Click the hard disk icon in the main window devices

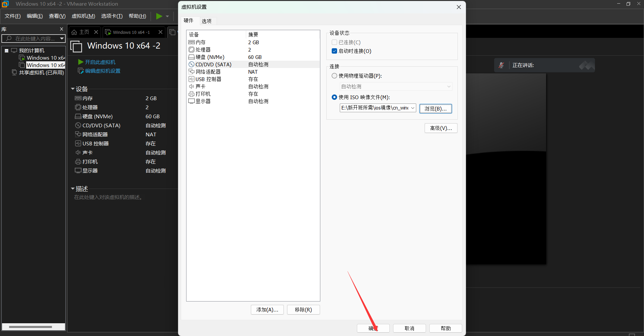(78, 116)
